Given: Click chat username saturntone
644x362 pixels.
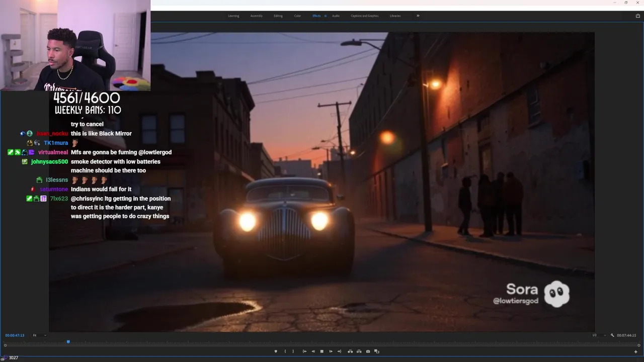Looking at the screenshot, I should tap(54, 190).
